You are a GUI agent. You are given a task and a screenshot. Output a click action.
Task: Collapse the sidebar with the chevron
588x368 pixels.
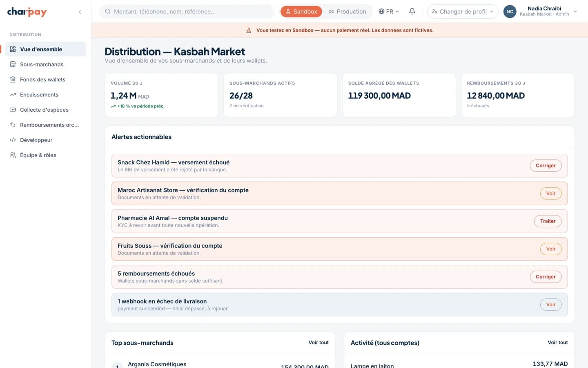(x=80, y=12)
